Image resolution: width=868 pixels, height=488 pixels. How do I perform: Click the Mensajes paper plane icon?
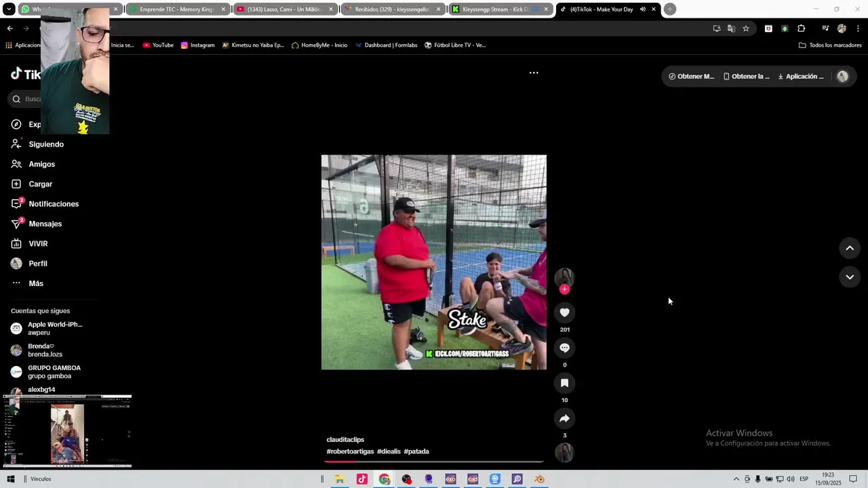click(x=16, y=224)
